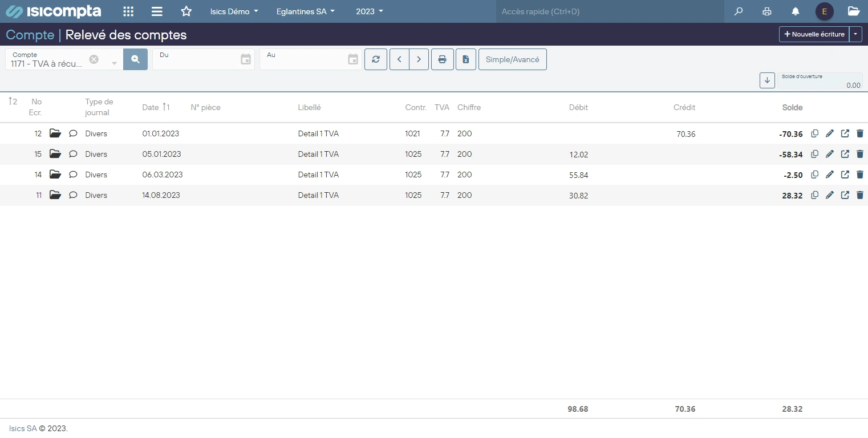Image resolution: width=868 pixels, height=438 pixels.
Task: Sort by the Date column header
Action: pos(151,107)
